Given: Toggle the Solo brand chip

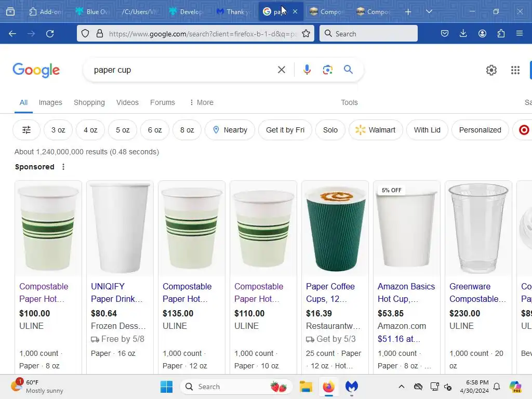Looking at the screenshot, I should pyautogui.click(x=330, y=130).
